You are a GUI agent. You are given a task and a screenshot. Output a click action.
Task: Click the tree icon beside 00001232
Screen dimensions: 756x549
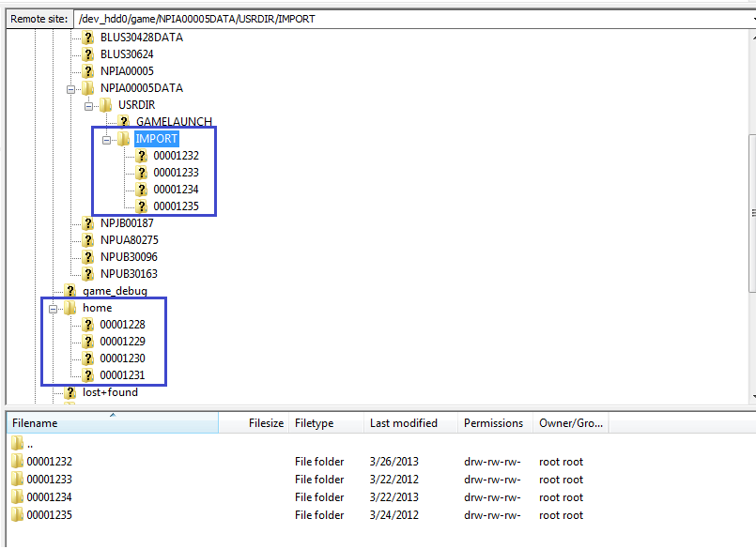(x=141, y=156)
